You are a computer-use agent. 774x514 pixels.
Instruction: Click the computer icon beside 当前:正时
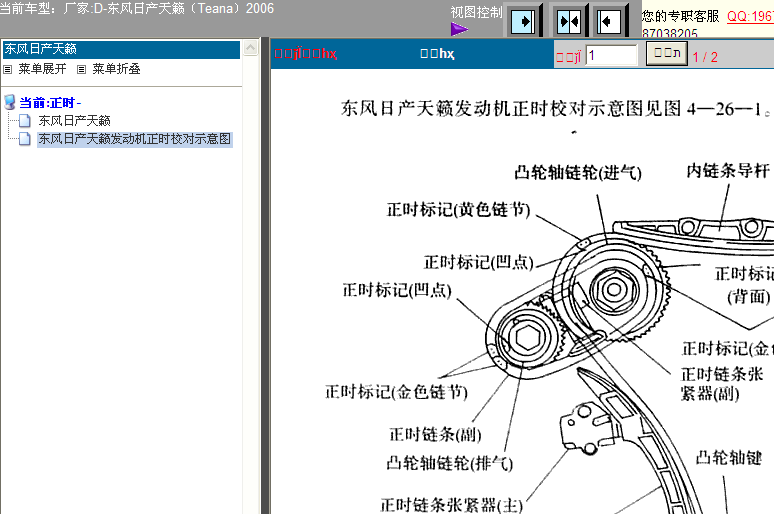tap(9, 103)
